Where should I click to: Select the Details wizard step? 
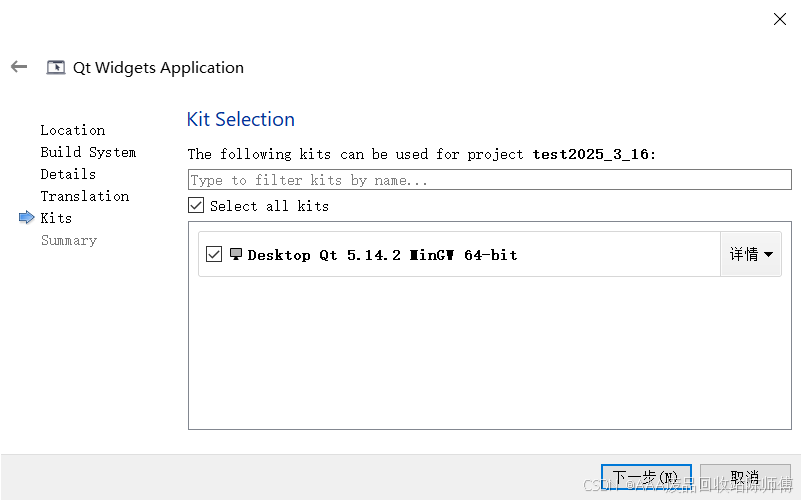68,174
